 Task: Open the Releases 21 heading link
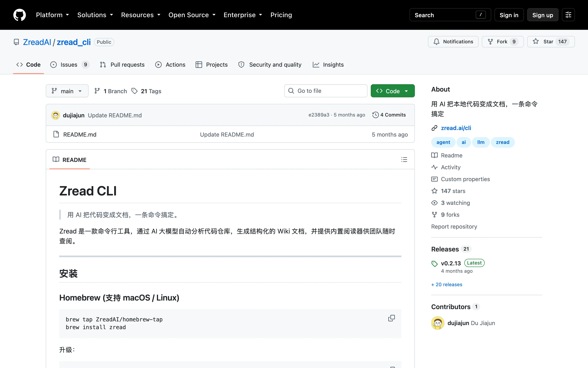tap(451, 249)
